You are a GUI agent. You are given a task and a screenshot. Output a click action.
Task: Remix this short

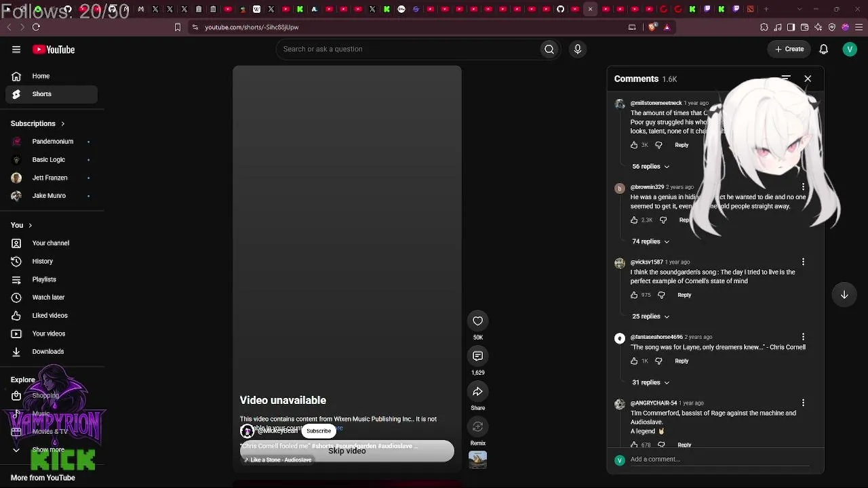click(478, 427)
